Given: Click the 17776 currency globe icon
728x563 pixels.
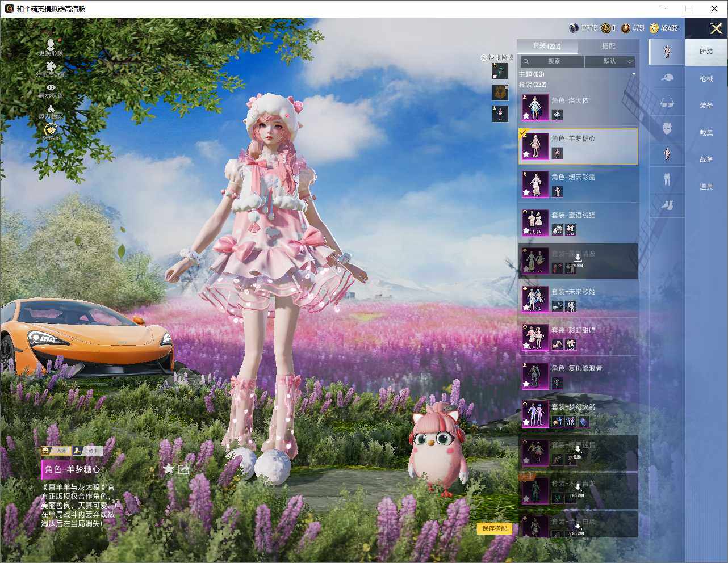Looking at the screenshot, I should pyautogui.click(x=574, y=28).
